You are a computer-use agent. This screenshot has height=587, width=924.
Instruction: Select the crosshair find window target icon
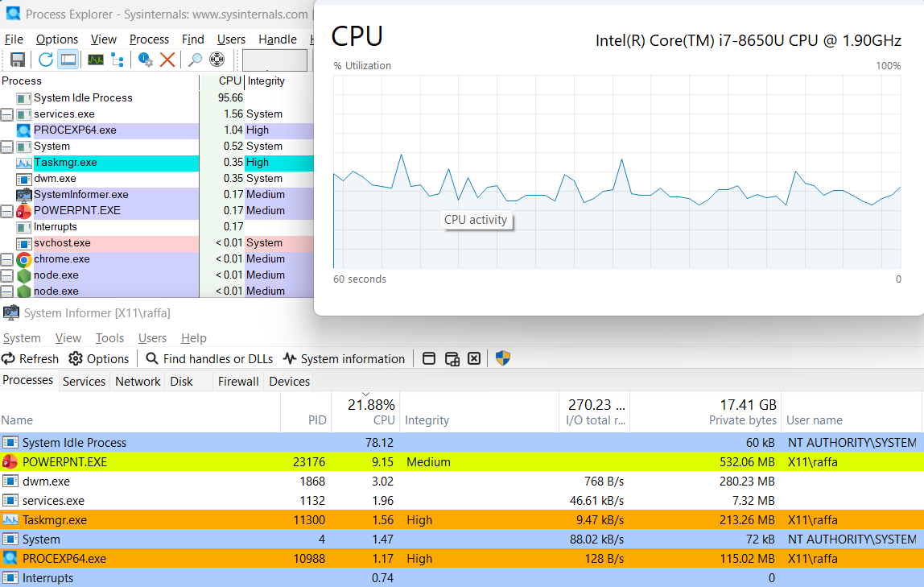click(x=217, y=60)
